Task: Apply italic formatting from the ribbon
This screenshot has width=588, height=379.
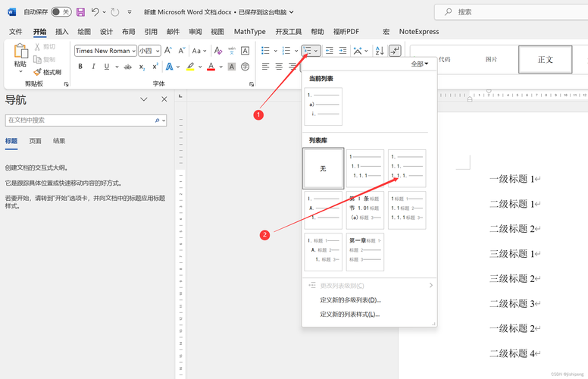Action: click(x=93, y=67)
